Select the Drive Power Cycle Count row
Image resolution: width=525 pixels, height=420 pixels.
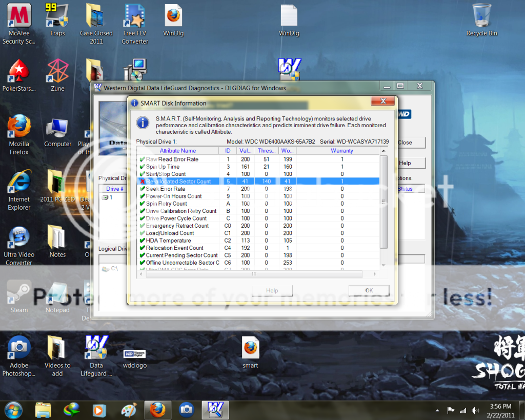[x=258, y=218]
